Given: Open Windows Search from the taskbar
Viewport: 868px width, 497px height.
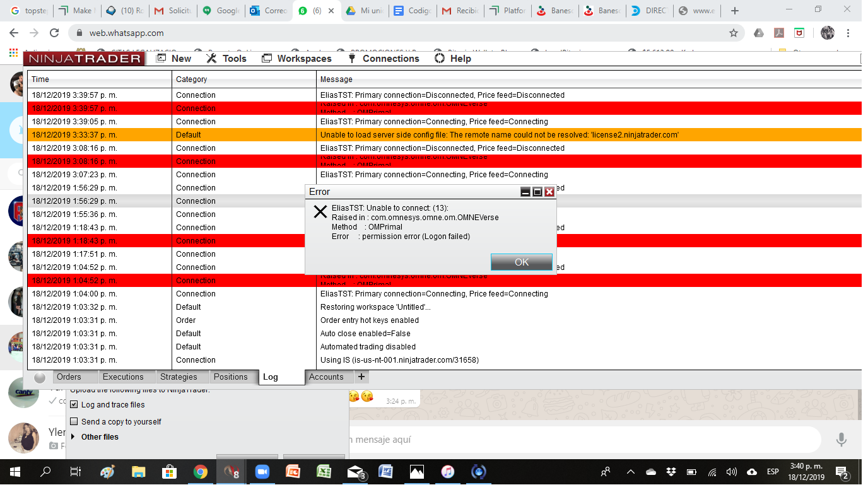Looking at the screenshot, I should click(x=45, y=472).
